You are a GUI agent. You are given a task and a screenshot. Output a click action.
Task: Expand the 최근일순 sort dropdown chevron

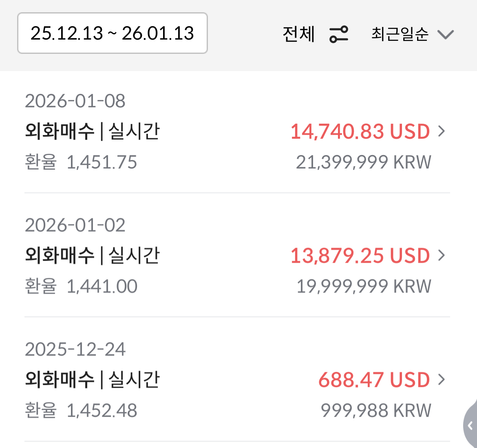pyautogui.click(x=446, y=34)
